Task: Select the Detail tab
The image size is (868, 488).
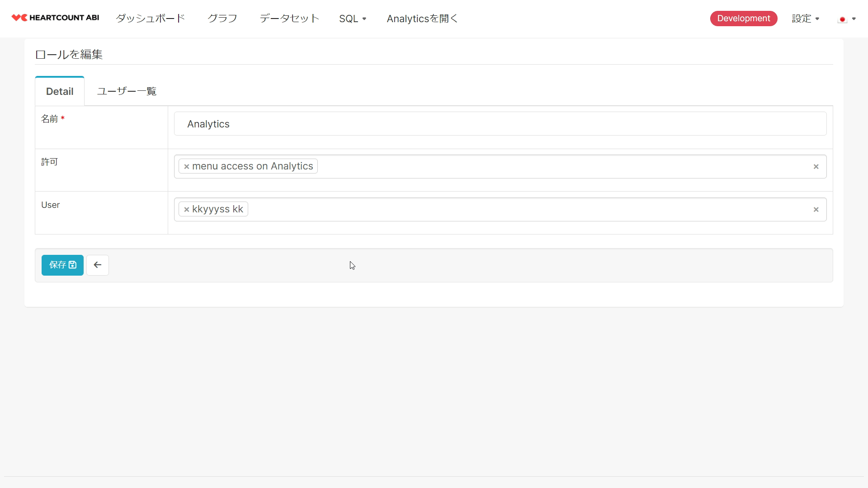Action: (x=60, y=92)
